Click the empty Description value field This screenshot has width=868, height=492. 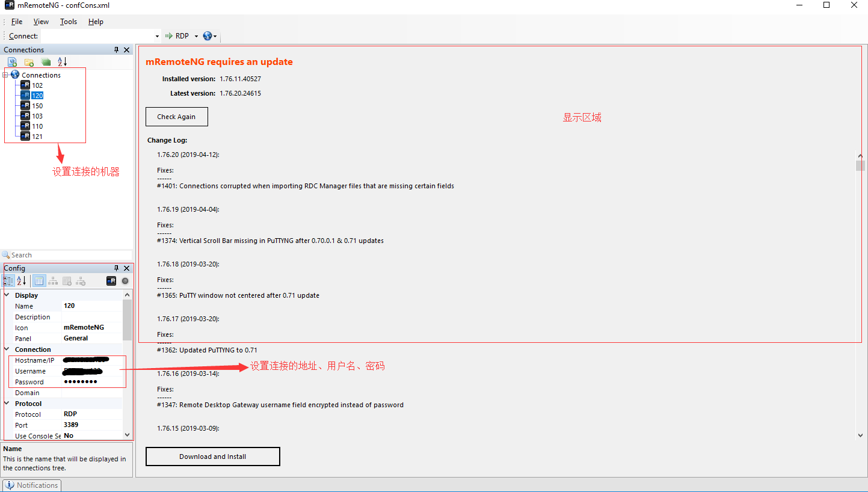92,317
